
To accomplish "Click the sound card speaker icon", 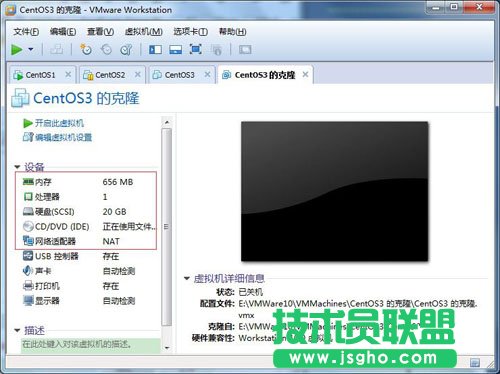I will [28, 270].
